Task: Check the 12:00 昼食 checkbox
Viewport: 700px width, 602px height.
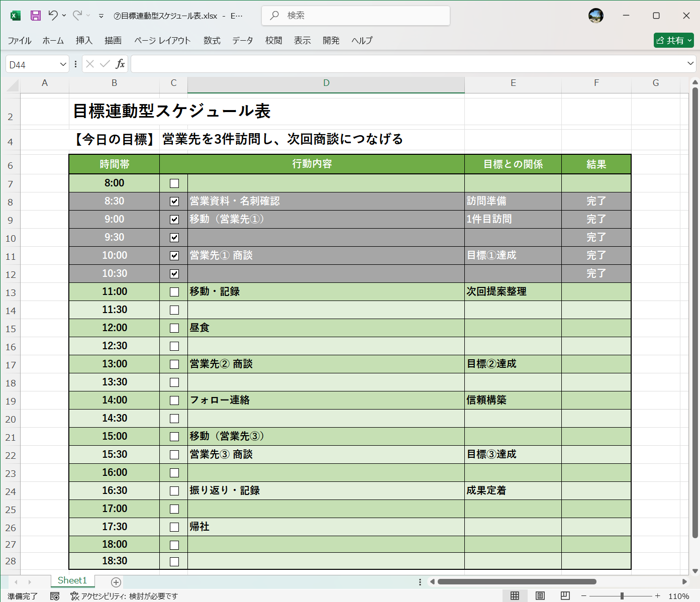Action: pyautogui.click(x=174, y=328)
